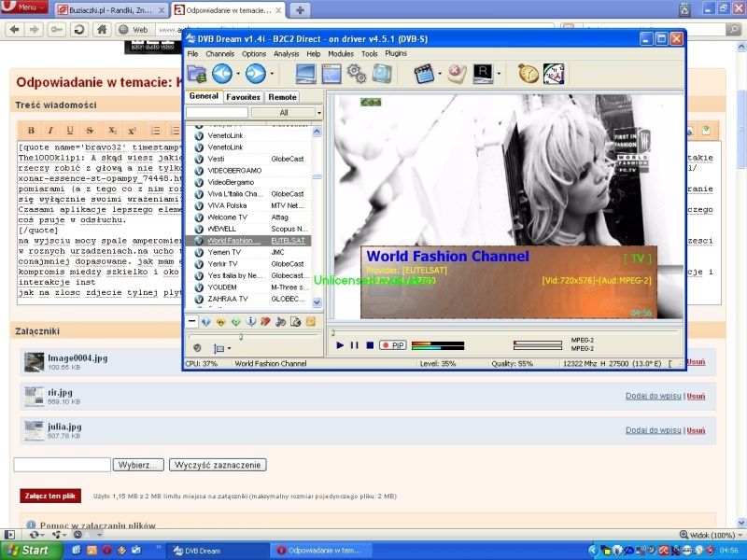Image resolution: width=747 pixels, height=560 pixels.
Task: Click the black R screen icon
Action: (x=483, y=74)
